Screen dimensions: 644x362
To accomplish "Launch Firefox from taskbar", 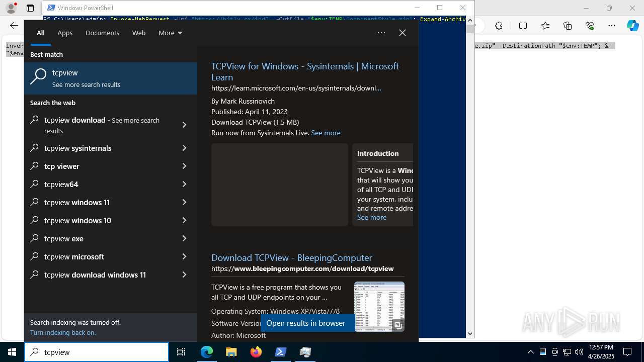I will click(256, 352).
